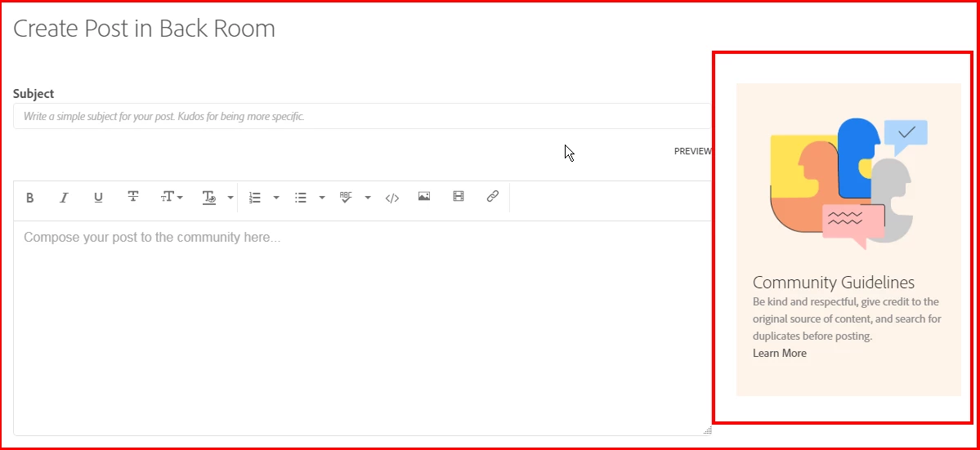This screenshot has width=980, height=450.
Task: Switch to the PREVIEW tab
Action: pyautogui.click(x=692, y=151)
